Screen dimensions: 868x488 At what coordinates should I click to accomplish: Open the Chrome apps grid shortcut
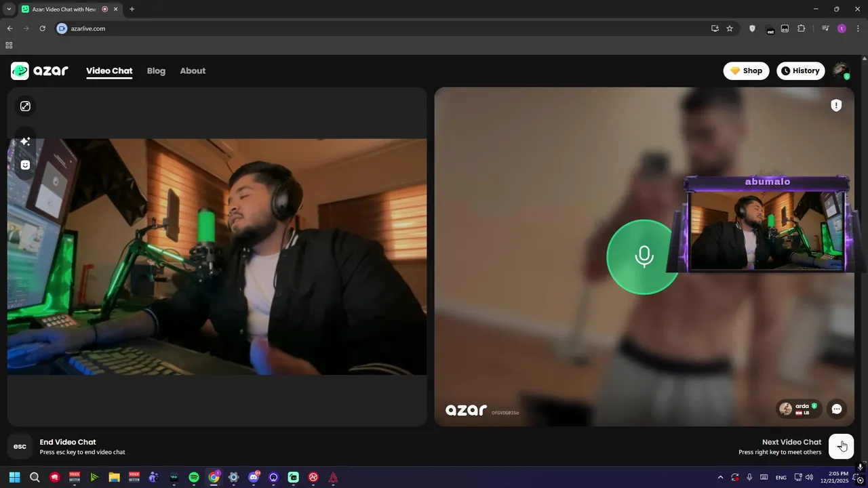point(9,45)
